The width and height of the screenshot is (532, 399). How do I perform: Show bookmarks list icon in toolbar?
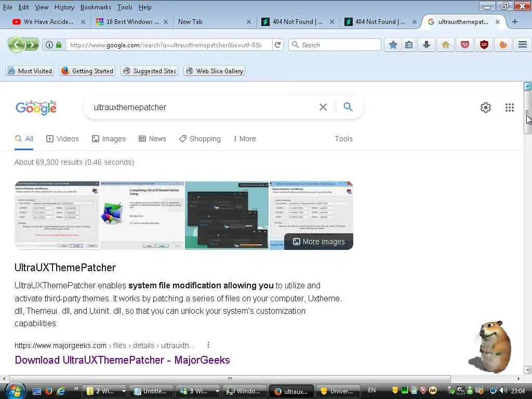(409, 45)
